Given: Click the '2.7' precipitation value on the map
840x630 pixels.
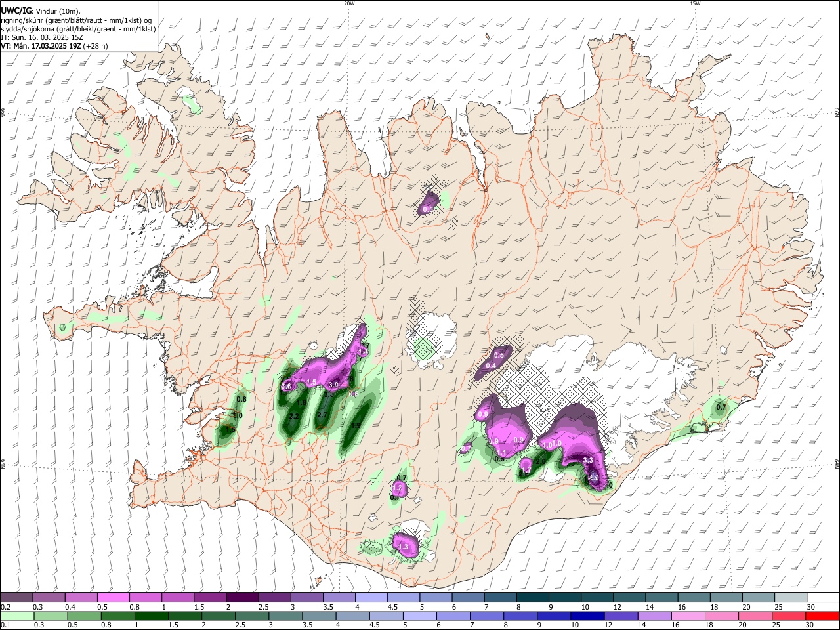Looking at the screenshot, I should pos(322,415).
